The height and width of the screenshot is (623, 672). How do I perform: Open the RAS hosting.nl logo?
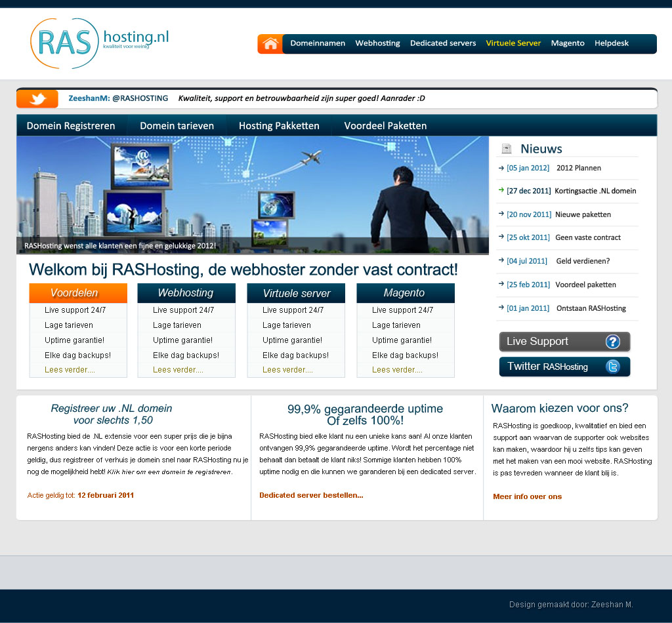[x=100, y=43]
